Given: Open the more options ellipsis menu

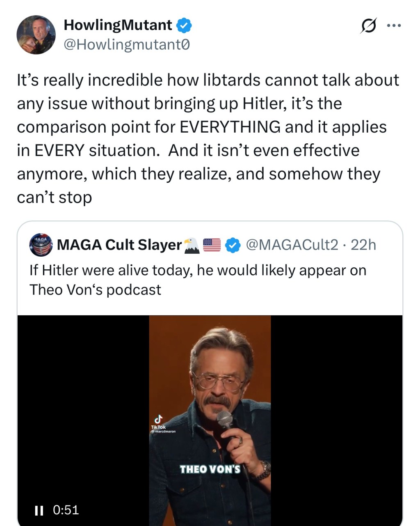Looking at the screenshot, I should 394,25.
